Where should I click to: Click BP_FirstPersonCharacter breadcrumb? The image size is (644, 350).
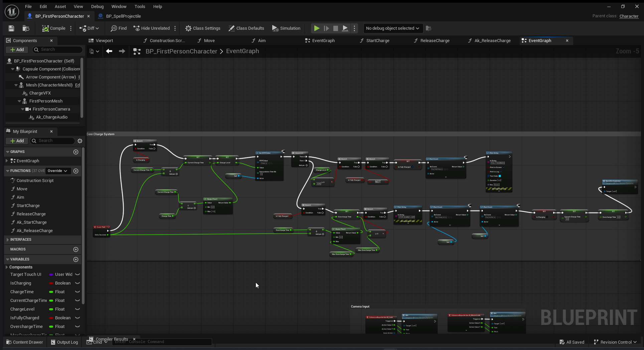[x=181, y=51]
